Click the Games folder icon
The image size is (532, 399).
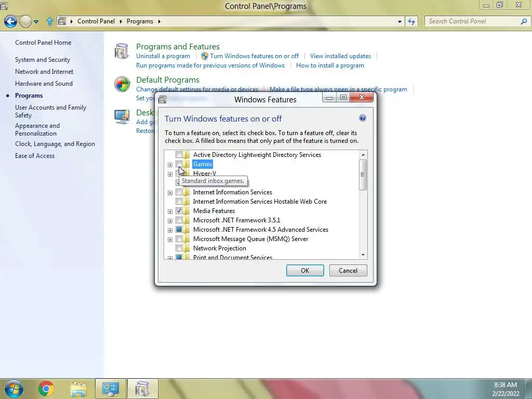[187, 164]
